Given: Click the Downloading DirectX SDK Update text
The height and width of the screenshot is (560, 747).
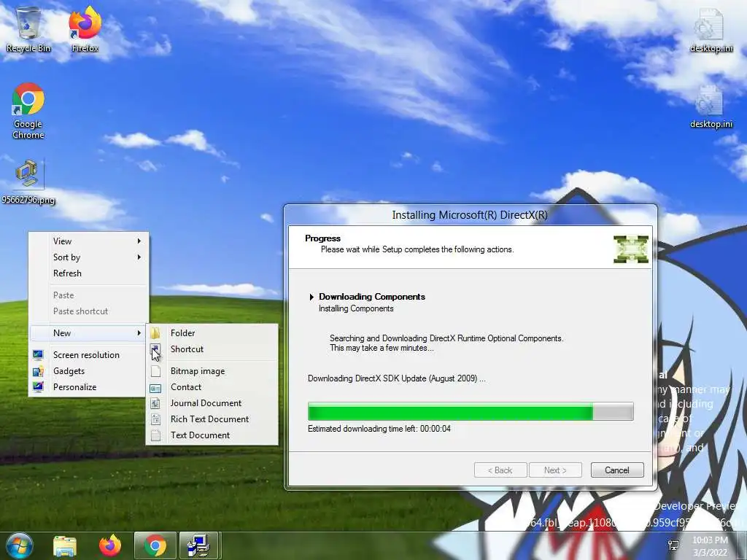Looking at the screenshot, I should (x=397, y=378).
